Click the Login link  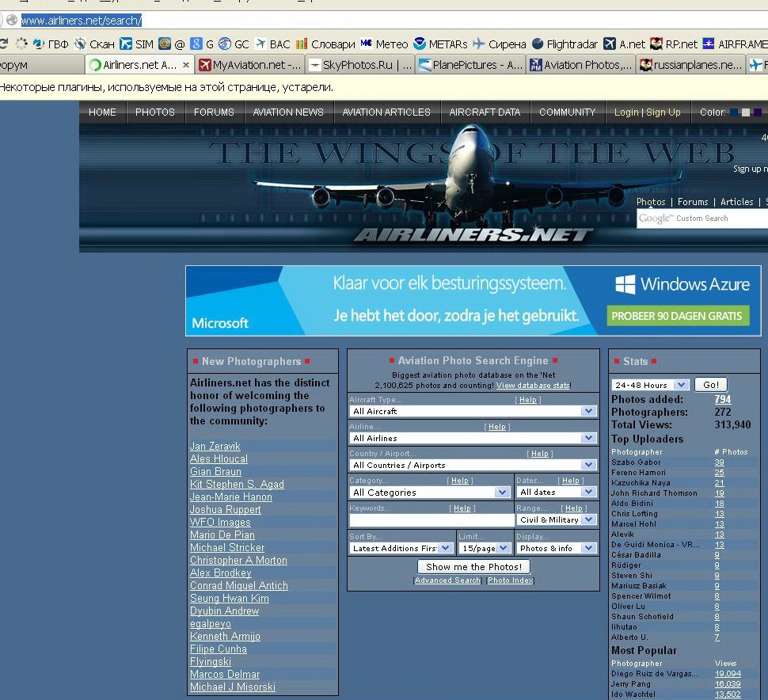pos(626,112)
